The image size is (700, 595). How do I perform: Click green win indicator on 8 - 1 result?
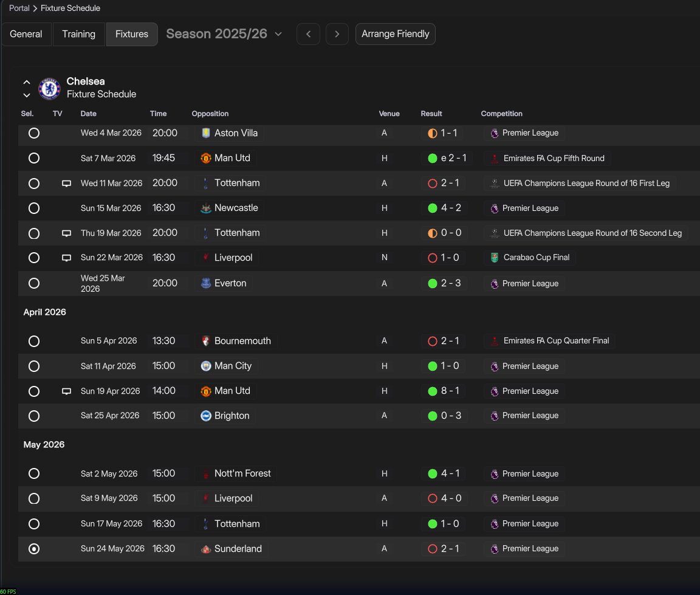[432, 391]
